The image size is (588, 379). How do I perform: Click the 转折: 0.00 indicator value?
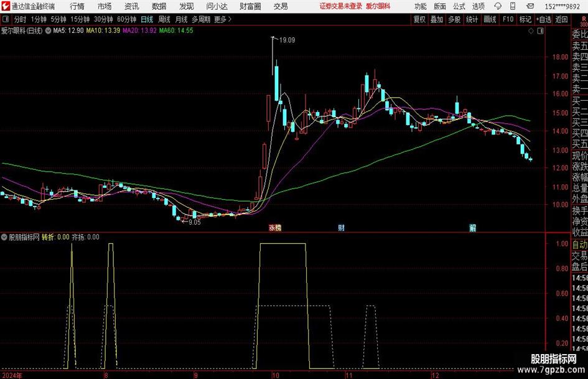[x=55, y=237]
